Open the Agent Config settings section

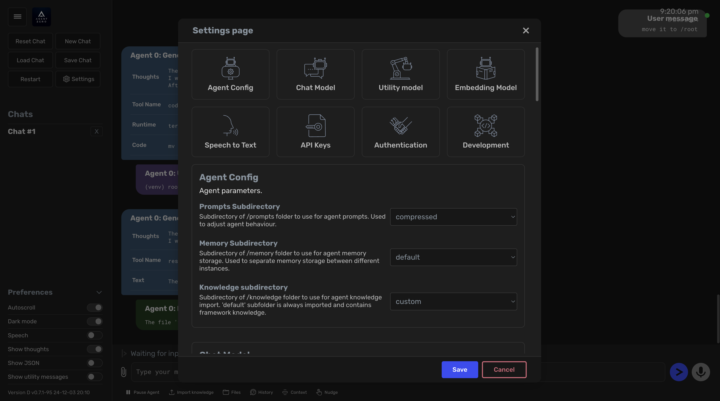tap(230, 75)
